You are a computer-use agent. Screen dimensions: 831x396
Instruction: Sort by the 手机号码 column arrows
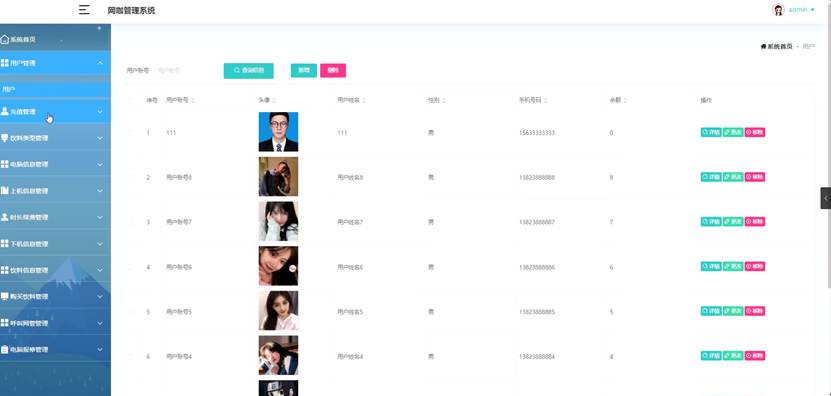(x=545, y=100)
